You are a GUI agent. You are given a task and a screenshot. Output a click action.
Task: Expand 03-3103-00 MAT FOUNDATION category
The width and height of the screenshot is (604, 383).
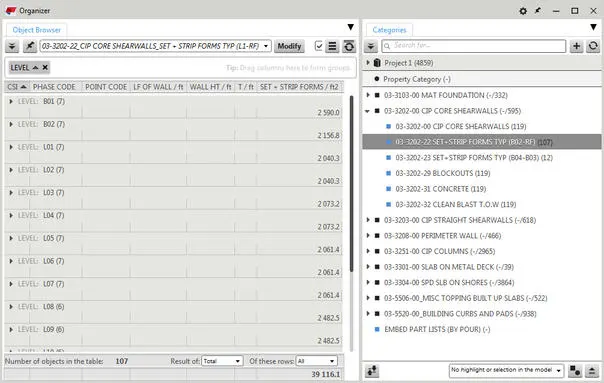pos(368,95)
